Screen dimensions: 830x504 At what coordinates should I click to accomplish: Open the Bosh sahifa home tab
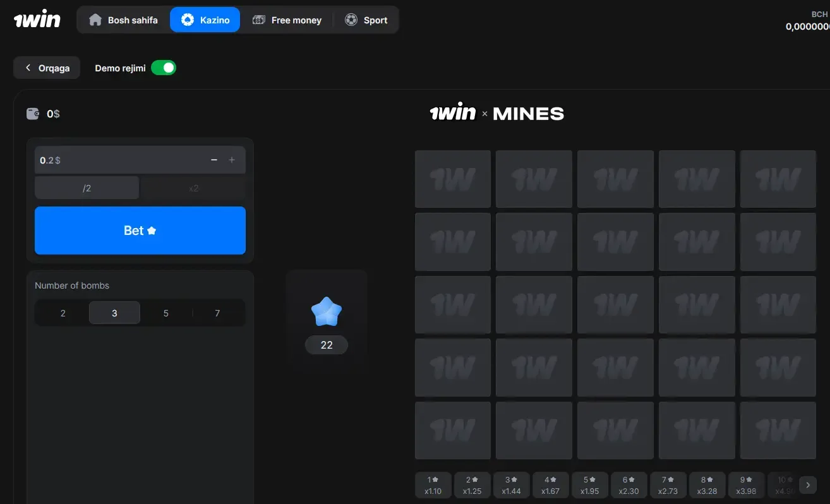124,20
